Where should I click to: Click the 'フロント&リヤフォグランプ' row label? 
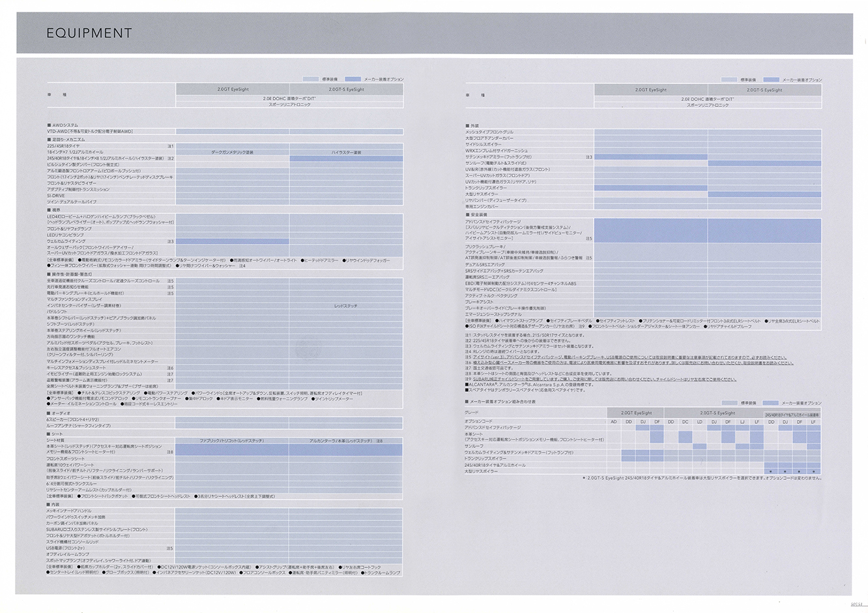(x=69, y=229)
